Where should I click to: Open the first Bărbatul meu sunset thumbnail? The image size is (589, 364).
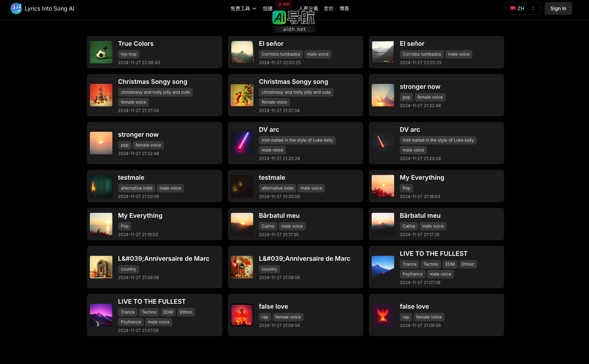pos(242,224)
